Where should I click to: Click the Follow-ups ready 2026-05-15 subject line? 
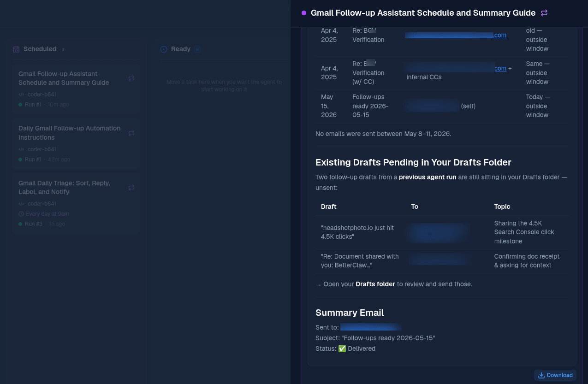pos(375,338)
